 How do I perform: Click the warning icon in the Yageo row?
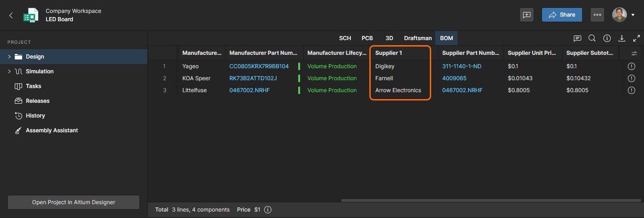pos(632,66)
